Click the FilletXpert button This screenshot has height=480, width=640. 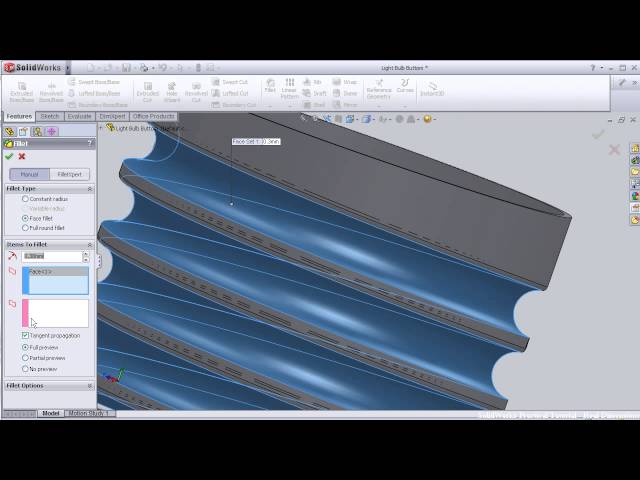[x=68, y=174]
